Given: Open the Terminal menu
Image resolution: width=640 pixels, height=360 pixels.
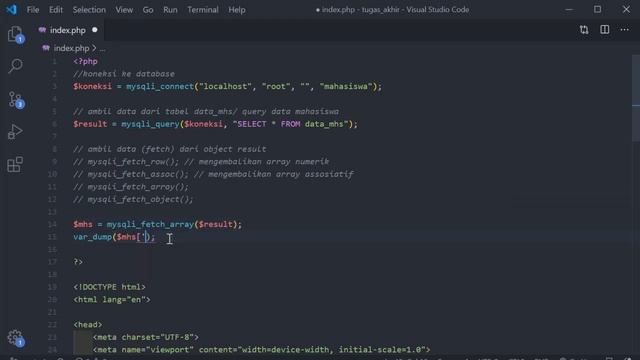Looking at the screenshot, I should pyautogui.click(x=203, y=9).
